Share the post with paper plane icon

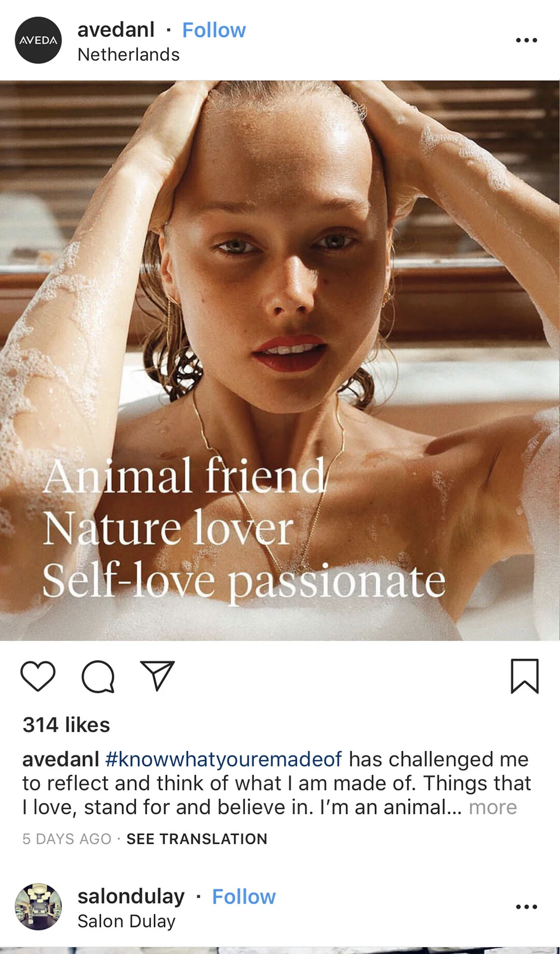point(158,676)
